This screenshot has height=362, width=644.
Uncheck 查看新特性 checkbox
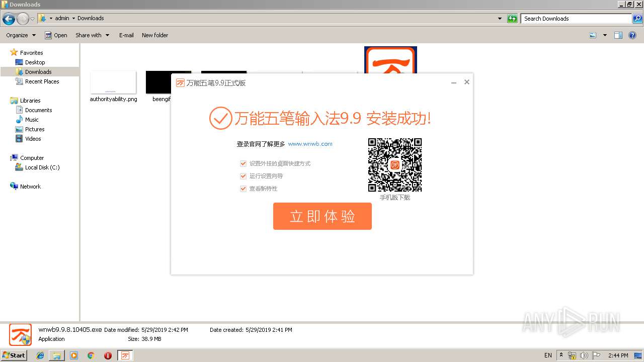244,189
